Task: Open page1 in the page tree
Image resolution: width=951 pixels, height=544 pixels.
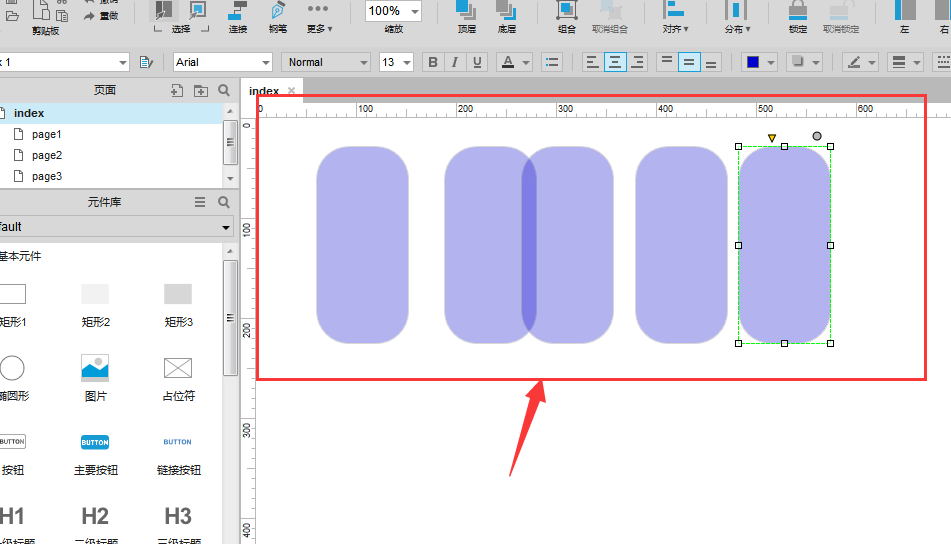Action: [46, 134]
